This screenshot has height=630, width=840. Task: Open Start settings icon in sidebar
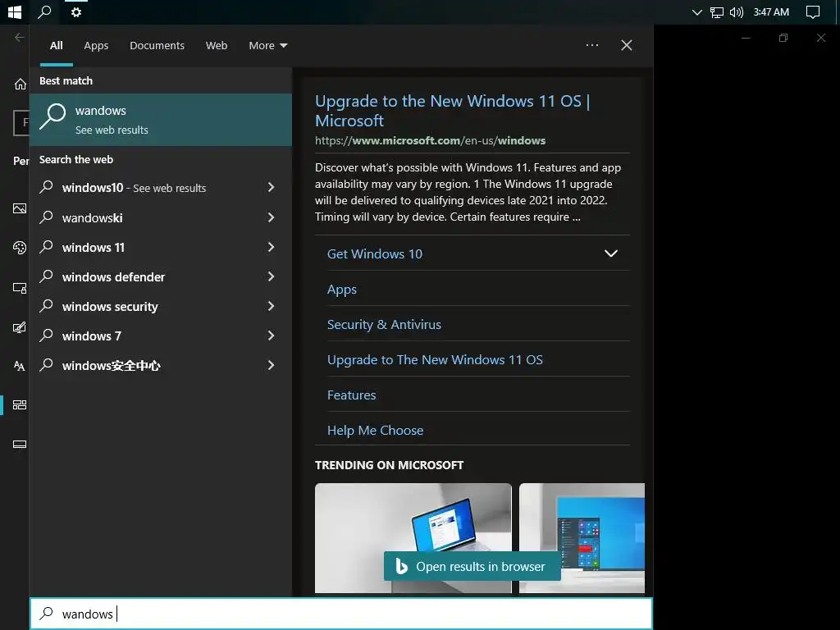[20, 404]
